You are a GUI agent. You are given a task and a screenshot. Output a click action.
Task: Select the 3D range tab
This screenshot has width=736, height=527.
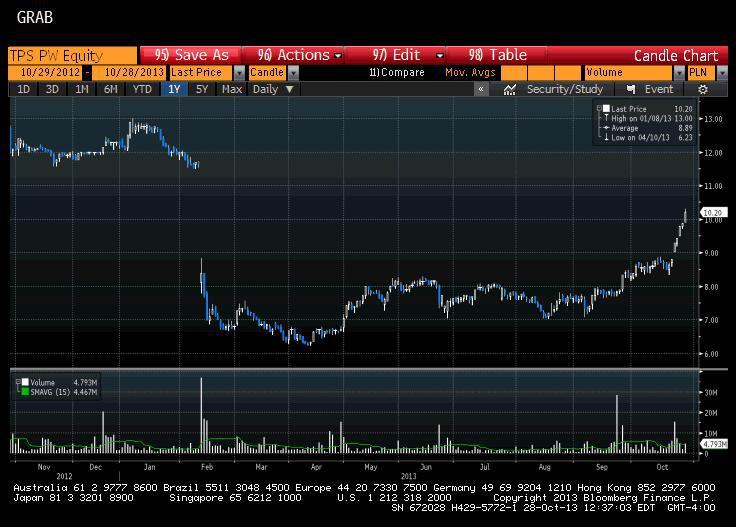52,89
